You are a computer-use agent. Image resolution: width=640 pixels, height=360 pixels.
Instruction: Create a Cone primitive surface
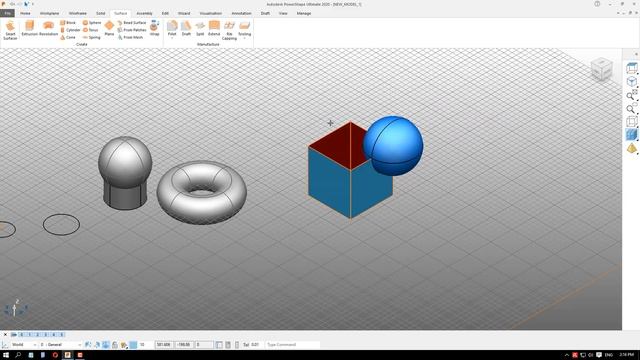[x=68, y=38]
